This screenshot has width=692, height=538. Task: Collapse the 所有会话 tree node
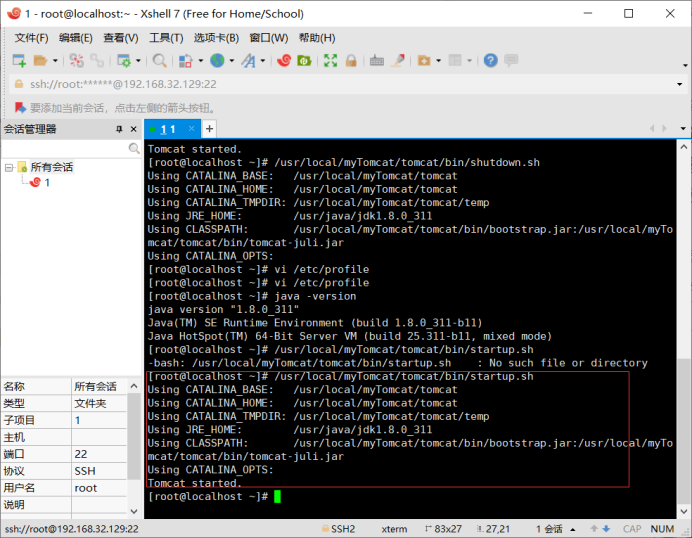(8, 167)
